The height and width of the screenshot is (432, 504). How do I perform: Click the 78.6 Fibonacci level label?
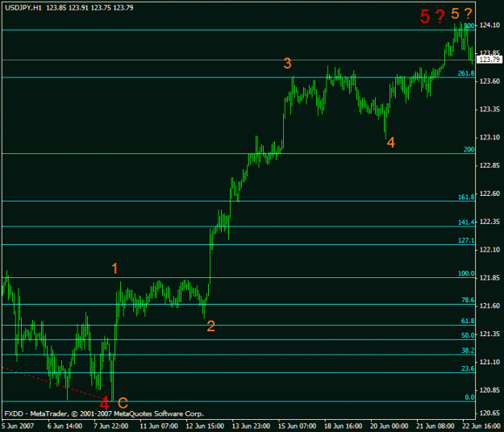tap(468, 300)
